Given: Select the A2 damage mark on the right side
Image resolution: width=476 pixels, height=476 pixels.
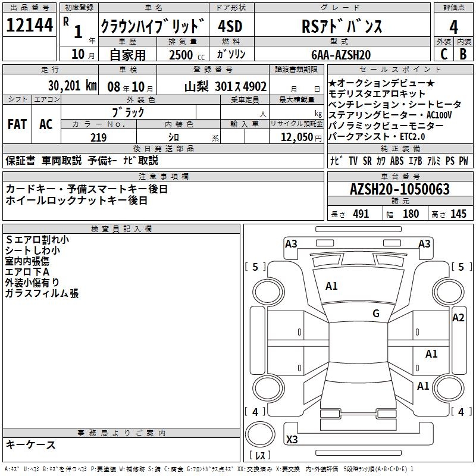Looking at the screenshot, I should [458, 318].
